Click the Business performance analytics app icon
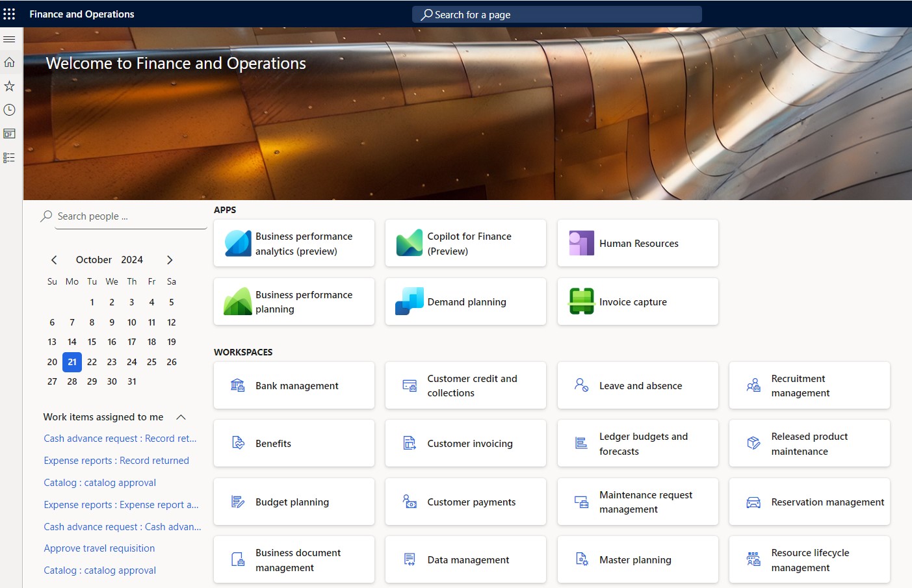The image size is (912, 588). tap(238, 243)
